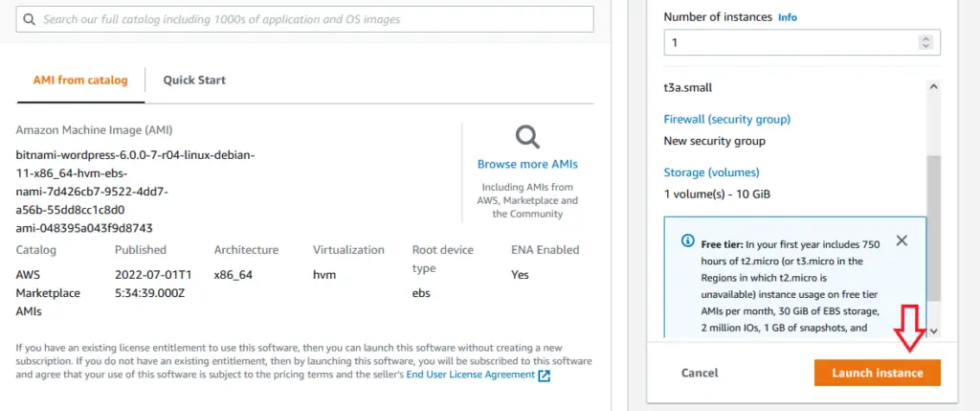This screenshot has height=411, width=980.
Task: Click the ENA Enabled Yes value
Action: click(x=520, y=275)
